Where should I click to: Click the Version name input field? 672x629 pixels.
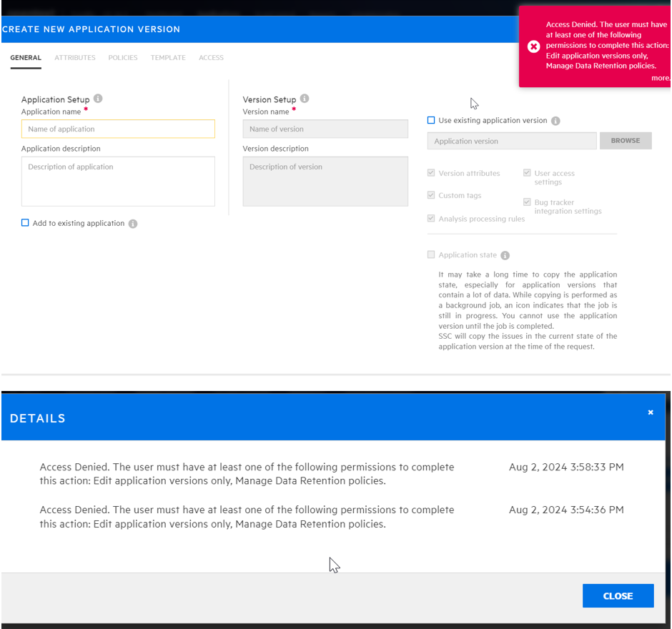click(325, 129)
